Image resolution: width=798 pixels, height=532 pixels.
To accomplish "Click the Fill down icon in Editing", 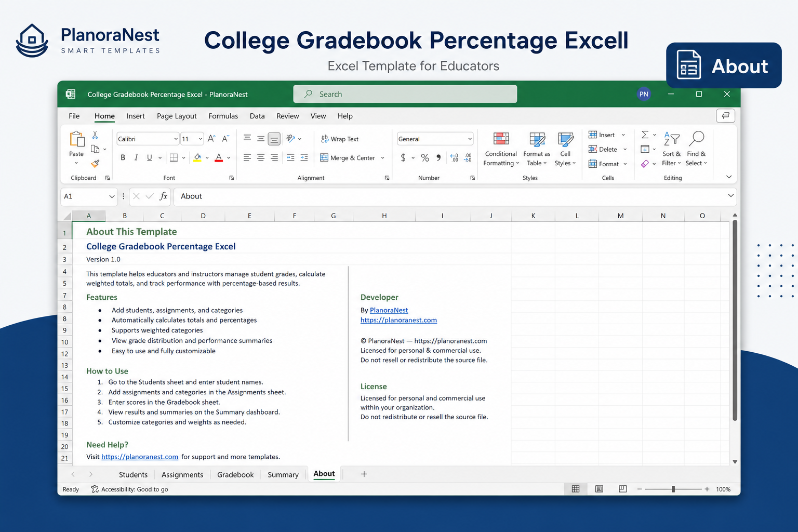I will 645,149.
